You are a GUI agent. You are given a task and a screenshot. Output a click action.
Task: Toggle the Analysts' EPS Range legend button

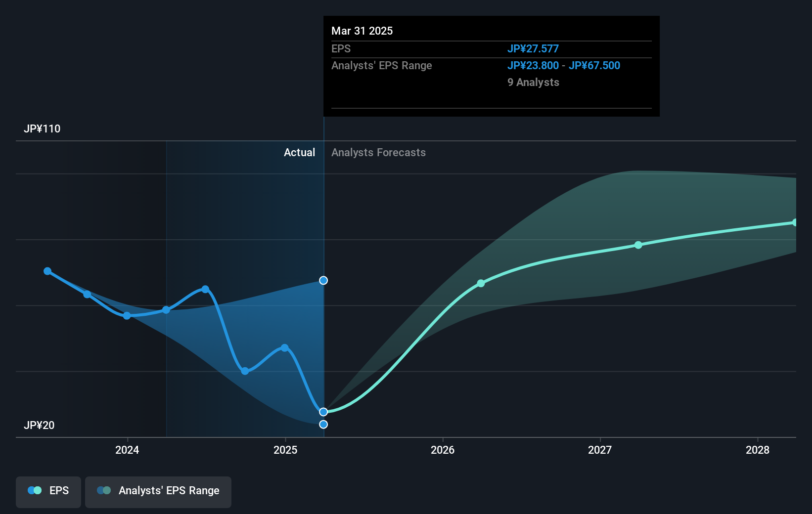158,491
